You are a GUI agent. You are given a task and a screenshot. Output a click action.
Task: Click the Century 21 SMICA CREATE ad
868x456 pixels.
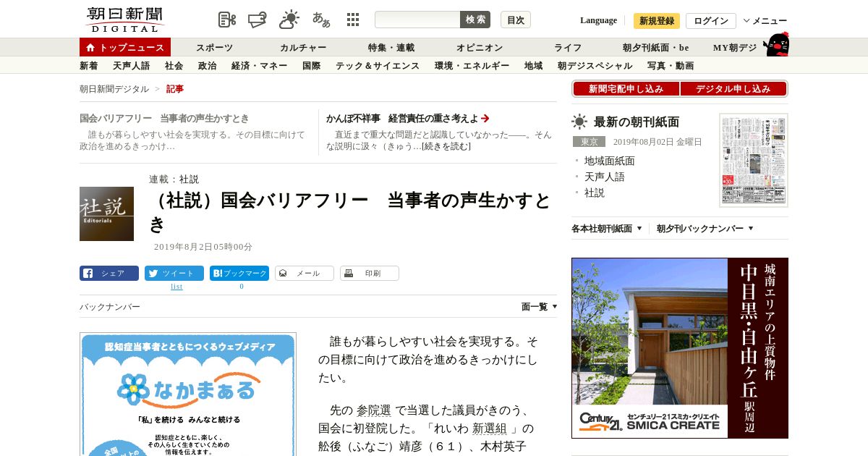click(x=680, y=348)
